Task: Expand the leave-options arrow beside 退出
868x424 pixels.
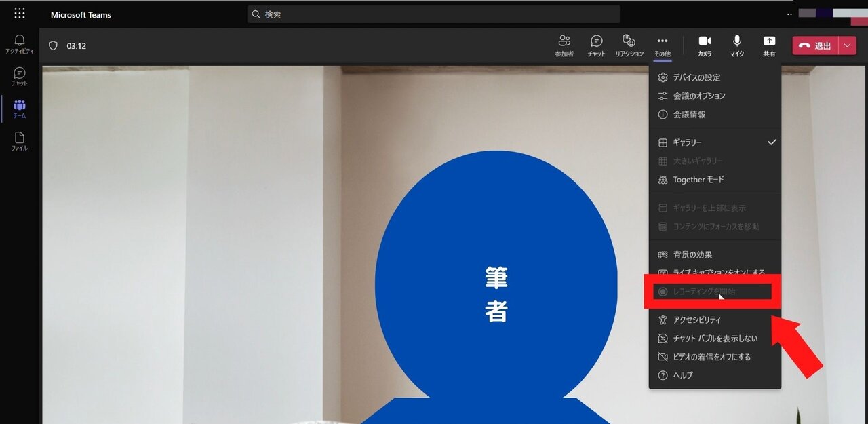Action: (848, 46)
